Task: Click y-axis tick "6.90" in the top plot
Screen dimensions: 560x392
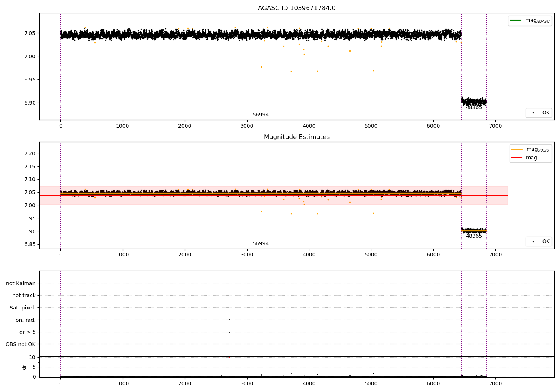Action: coord(29,103)
